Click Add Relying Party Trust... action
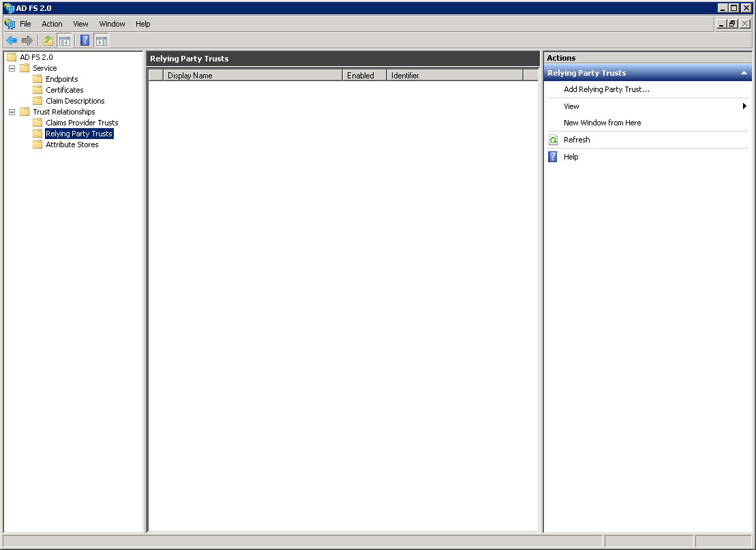756x550 pixels. click(x=607, y=89)
